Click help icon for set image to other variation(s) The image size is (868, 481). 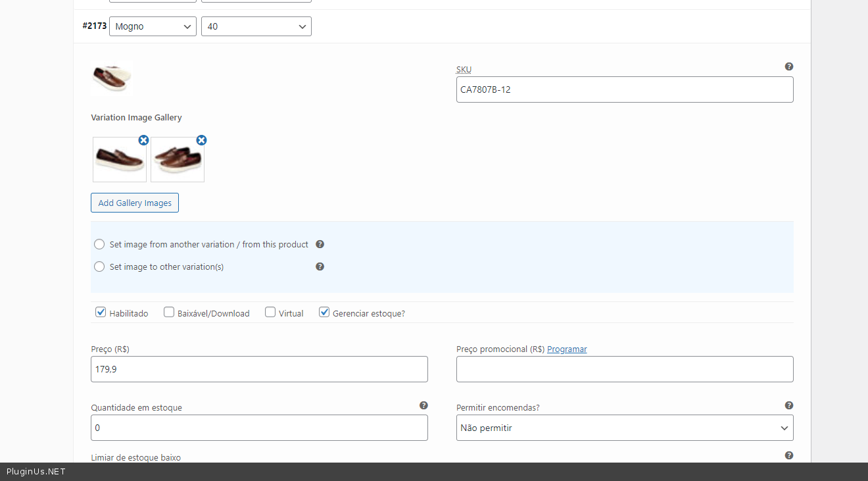tap(320, 266)
